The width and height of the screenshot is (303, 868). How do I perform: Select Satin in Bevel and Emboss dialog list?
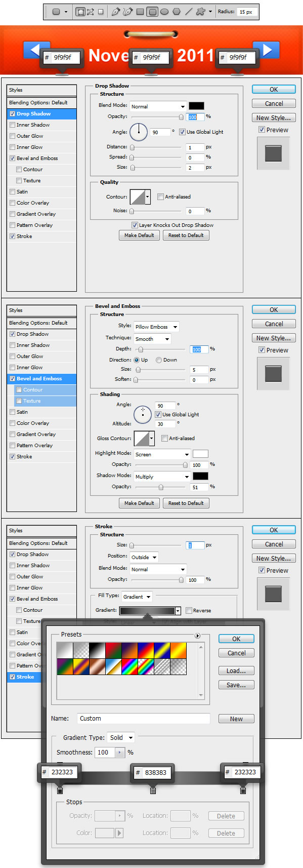click(42, 412)
